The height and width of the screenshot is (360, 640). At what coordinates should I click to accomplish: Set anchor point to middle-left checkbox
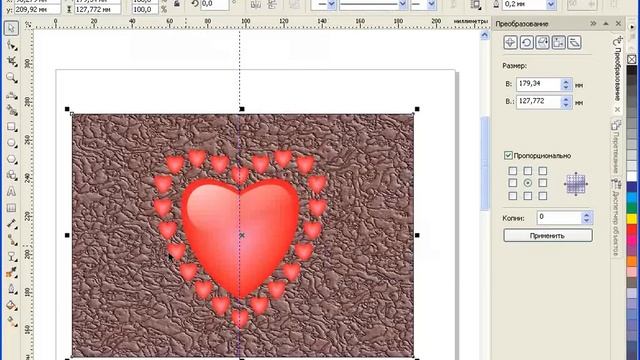pyautogui.click(x=513, y=183)
